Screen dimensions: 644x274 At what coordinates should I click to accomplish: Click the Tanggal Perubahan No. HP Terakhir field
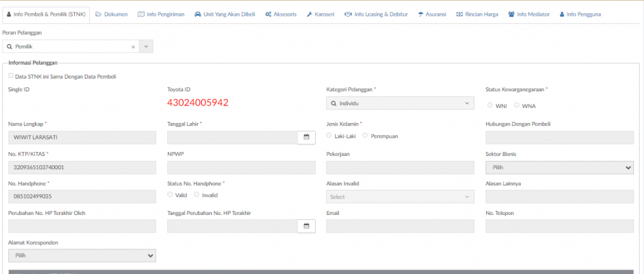(x=233, y=226)
